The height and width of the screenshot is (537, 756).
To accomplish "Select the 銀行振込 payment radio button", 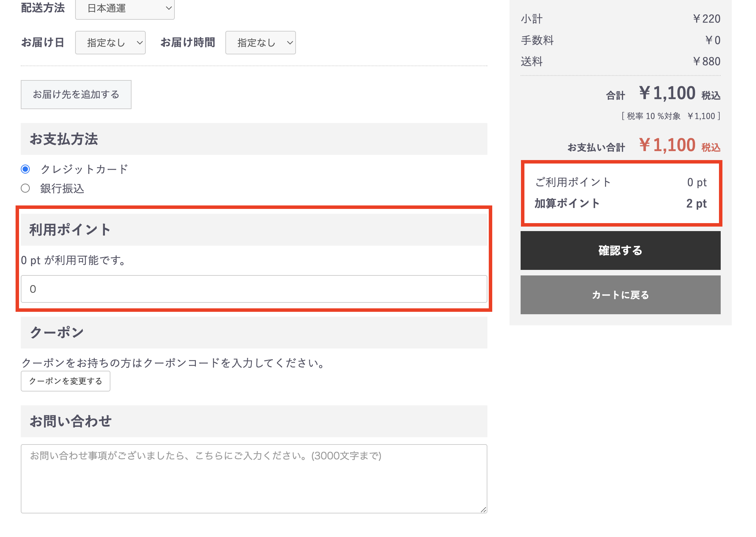I will pos(25,188).
